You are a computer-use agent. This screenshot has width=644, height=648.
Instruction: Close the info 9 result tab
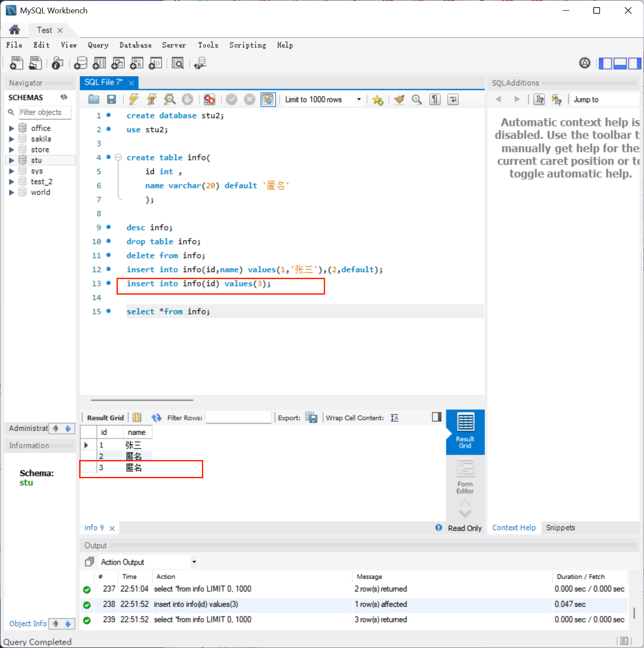[x=112, y=528]
